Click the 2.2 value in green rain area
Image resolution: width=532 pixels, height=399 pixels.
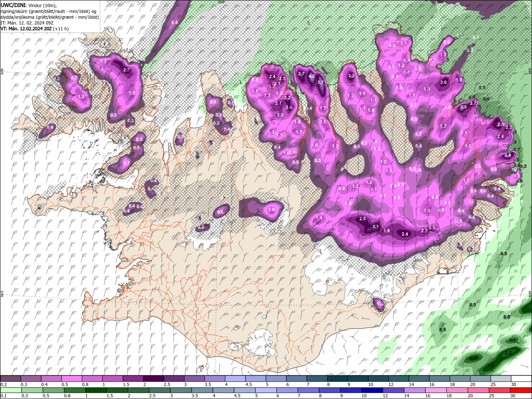click(508, 352)
